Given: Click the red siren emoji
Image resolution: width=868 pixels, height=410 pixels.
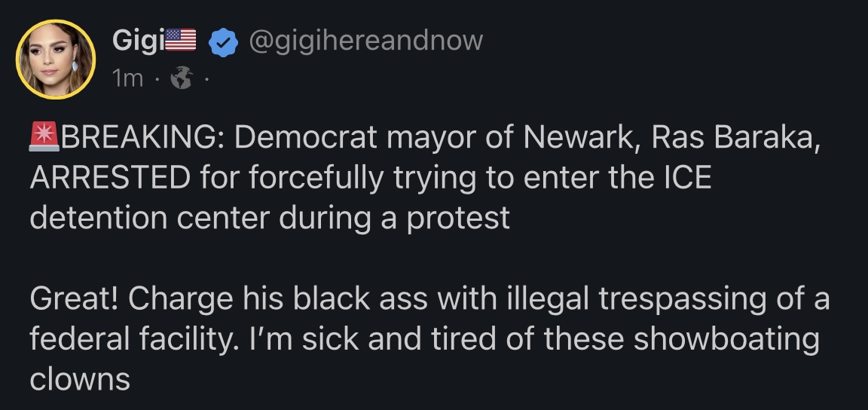Looking at the screenshot, I should tap(44, 139).
